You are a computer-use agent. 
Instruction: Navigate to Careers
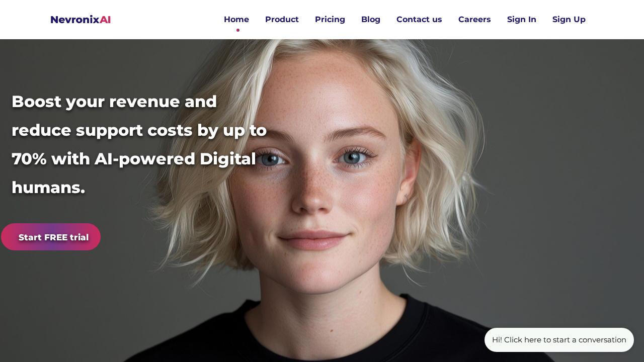[x=474, y=20]
